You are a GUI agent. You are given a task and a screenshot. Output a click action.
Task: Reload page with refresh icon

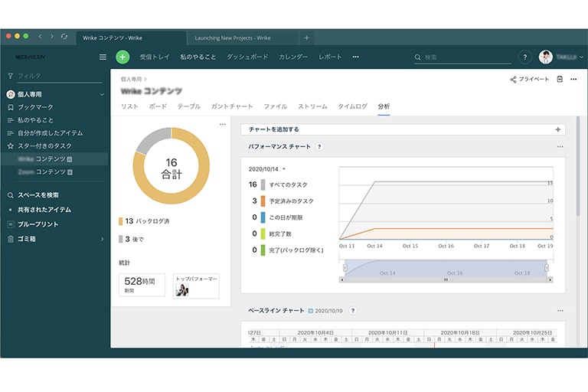64,37
